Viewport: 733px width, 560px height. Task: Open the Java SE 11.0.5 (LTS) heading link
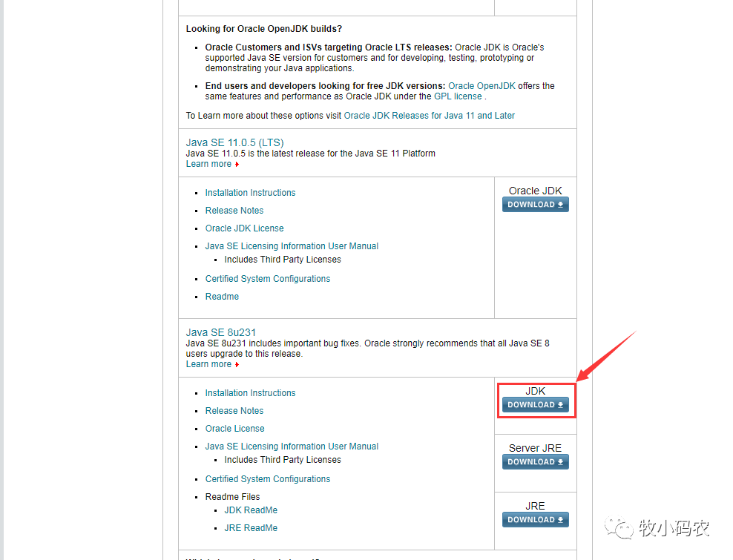click(x=234, y=142)
